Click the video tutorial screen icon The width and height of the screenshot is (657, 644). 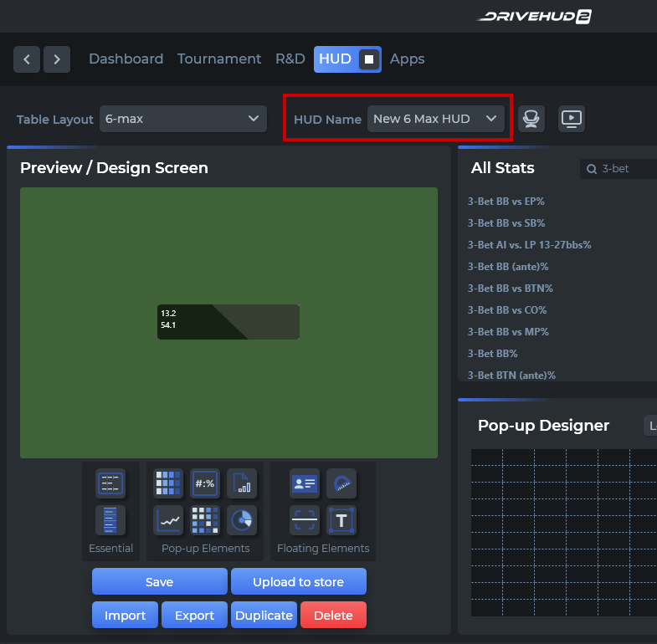coord(572,119)
